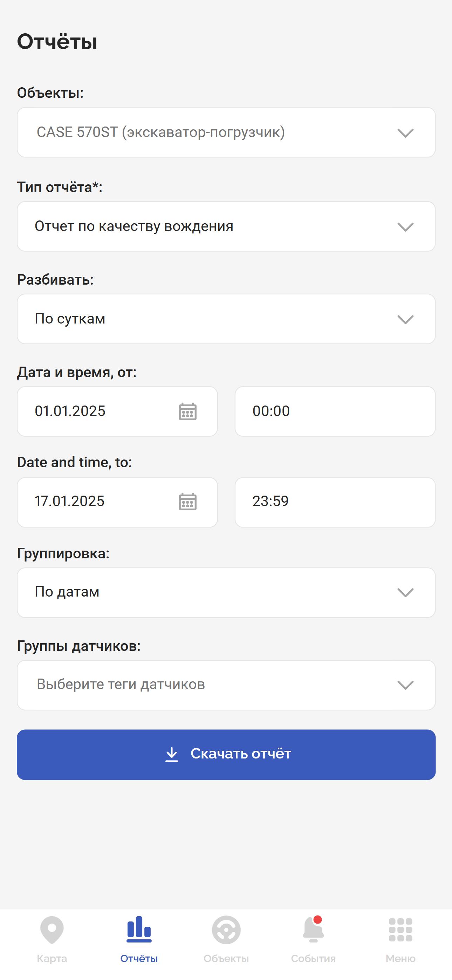Viewport: 452px width, 980px height.
Task: Open the calendar icon for start date
Action: [x=187, y=411]
